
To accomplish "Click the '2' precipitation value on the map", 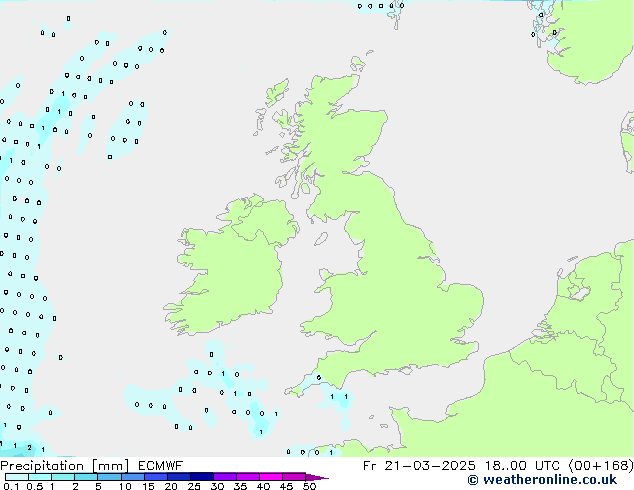I will pyautogui.click(x=29, y=447).
